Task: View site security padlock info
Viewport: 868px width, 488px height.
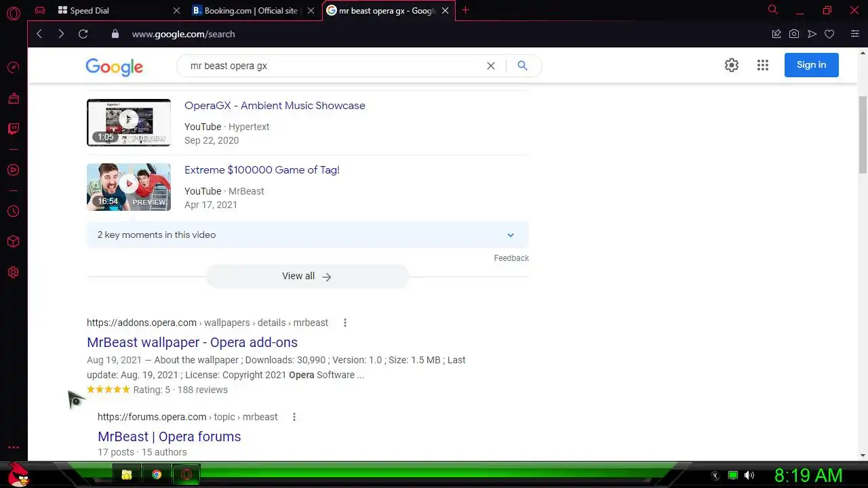Action: point(115,34)
